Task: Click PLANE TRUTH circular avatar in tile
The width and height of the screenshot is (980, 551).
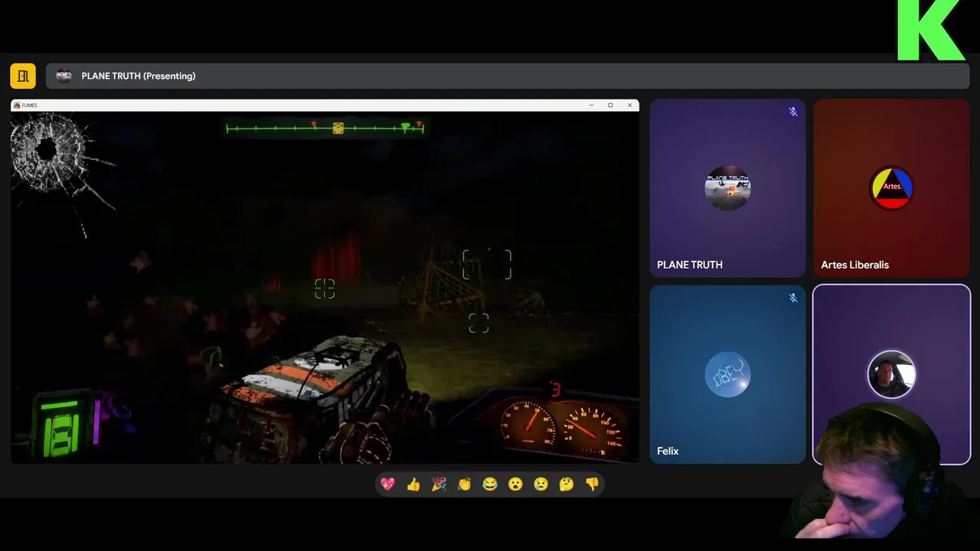Action: click(727, 187)
